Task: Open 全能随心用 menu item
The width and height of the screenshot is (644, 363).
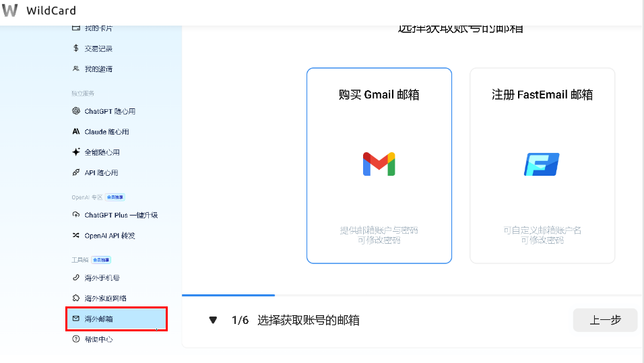Action: [x=102, y=152]
